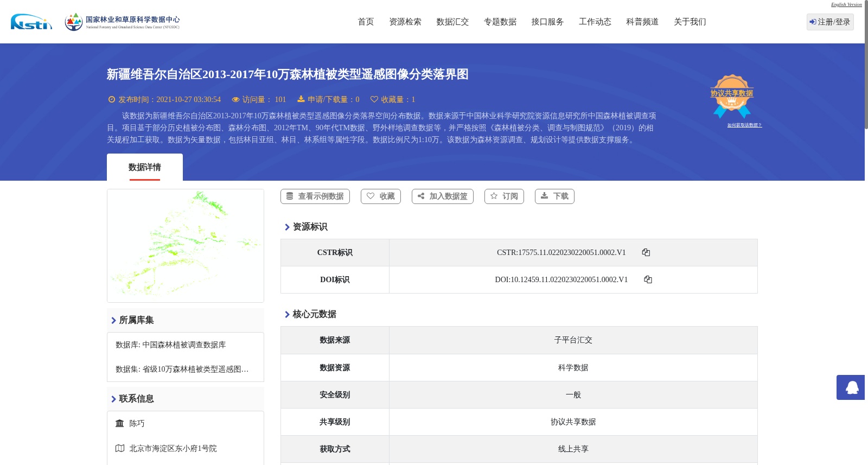The width and height of the screenshot is (868, 465).
Task: Open 关于我们 in the navigation
Action: click(x=690, y=22)
